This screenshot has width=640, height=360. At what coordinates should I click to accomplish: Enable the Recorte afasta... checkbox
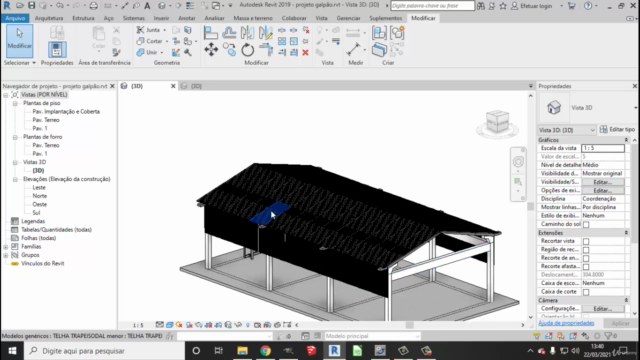pyautogui.click(x=586, y=267)
